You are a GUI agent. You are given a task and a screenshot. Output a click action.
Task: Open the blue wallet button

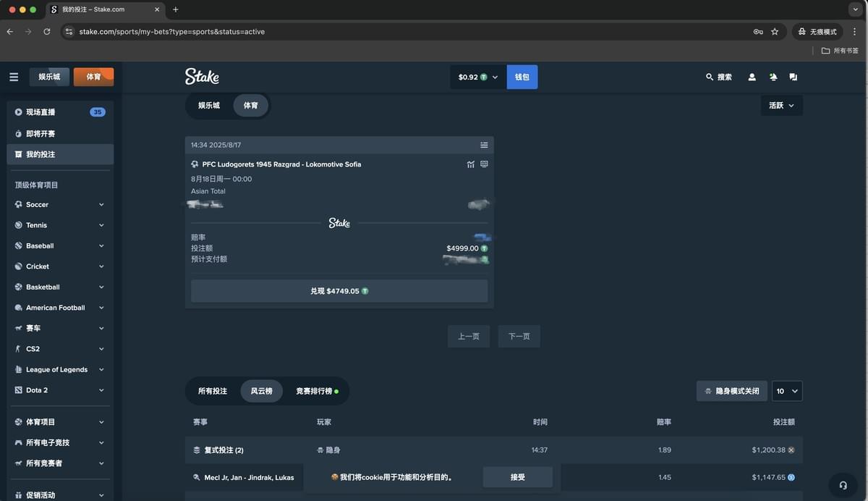pos(522,77)
